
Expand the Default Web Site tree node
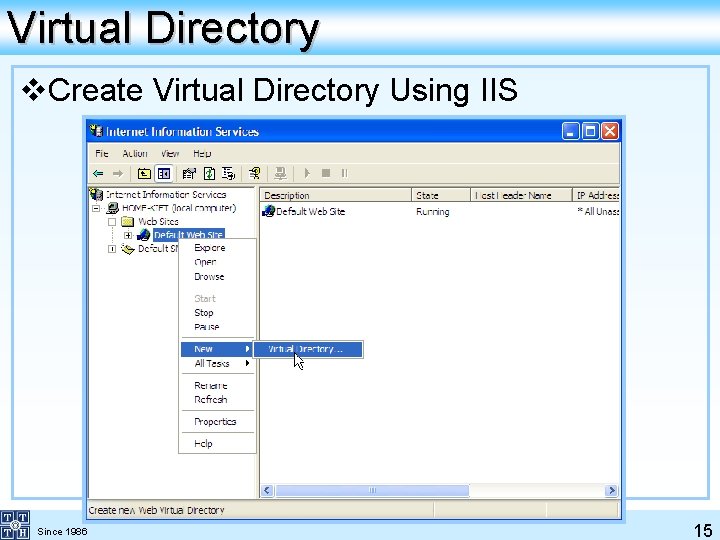click(128, 236)
